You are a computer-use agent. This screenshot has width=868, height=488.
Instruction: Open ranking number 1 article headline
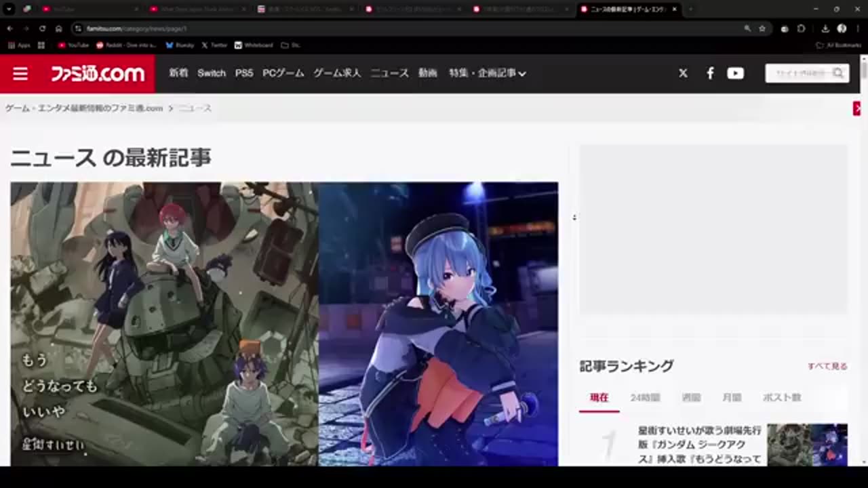pyautogui.click(x=700, y=445)
